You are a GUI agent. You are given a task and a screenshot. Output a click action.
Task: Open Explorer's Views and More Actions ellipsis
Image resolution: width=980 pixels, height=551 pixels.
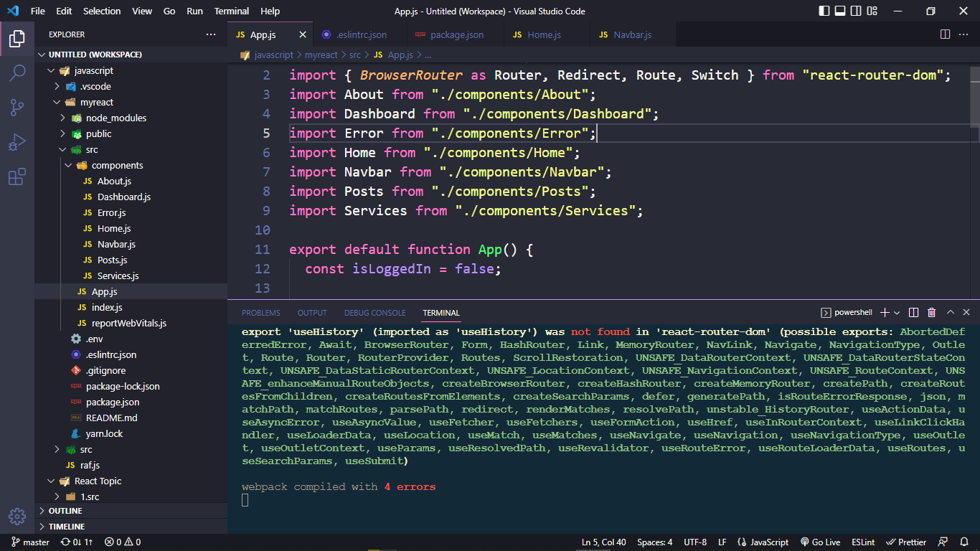coord(211,34)
